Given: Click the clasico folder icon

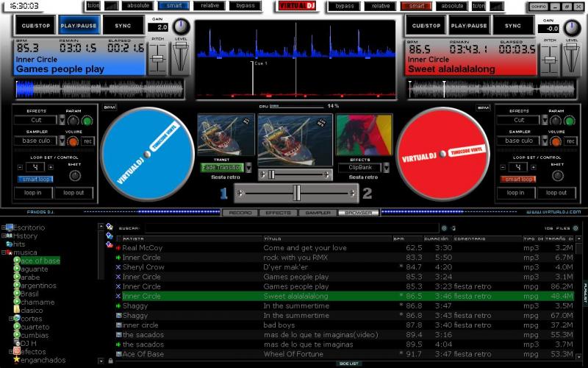Looking at the screenshot, I should click(17, 310).
